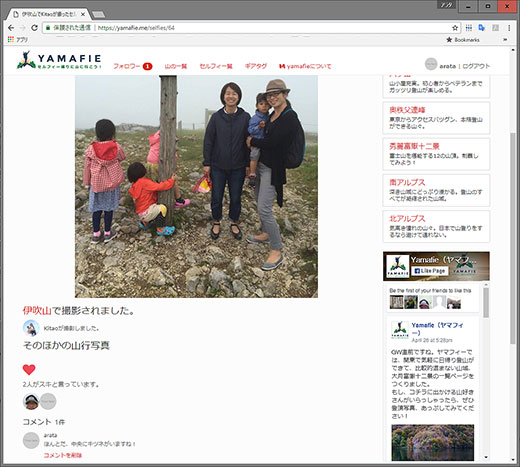Click the ログアウト logout link
This screenshot has height=467, width=520.
(476, 66)
